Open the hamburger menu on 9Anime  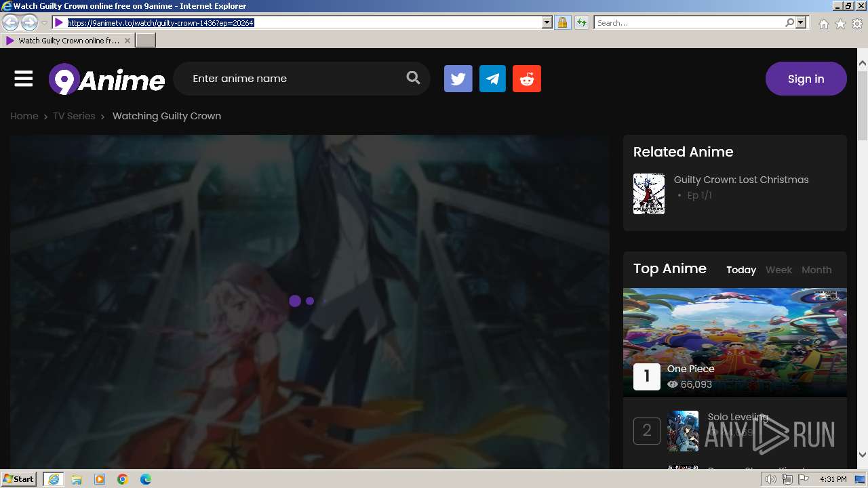pos(24,79)
